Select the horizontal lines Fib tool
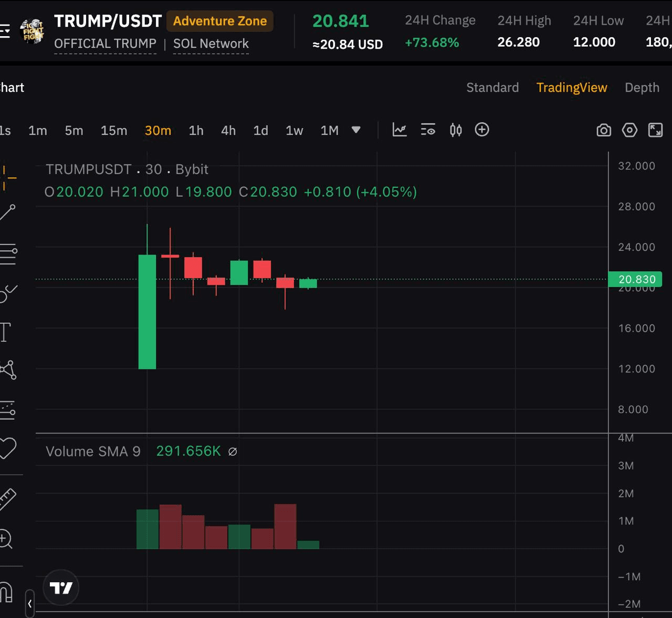The height and width of the screenshot is (618, 672). [8, 254]
